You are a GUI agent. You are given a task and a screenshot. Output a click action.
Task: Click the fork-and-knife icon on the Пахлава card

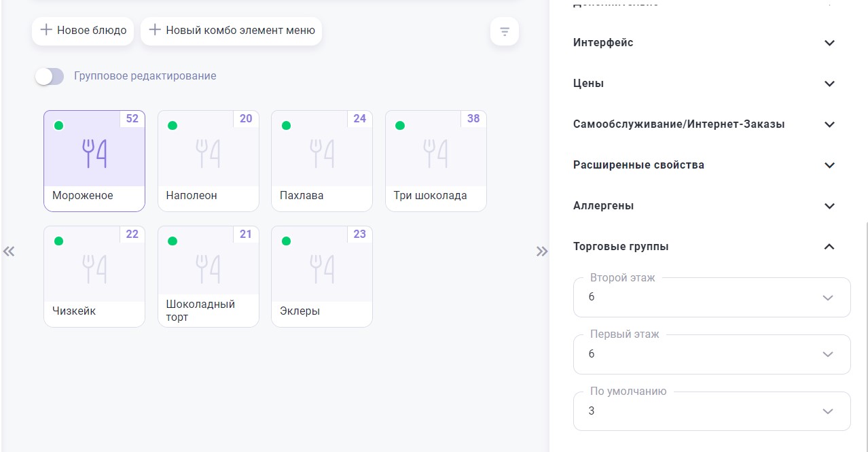(322, 154)
